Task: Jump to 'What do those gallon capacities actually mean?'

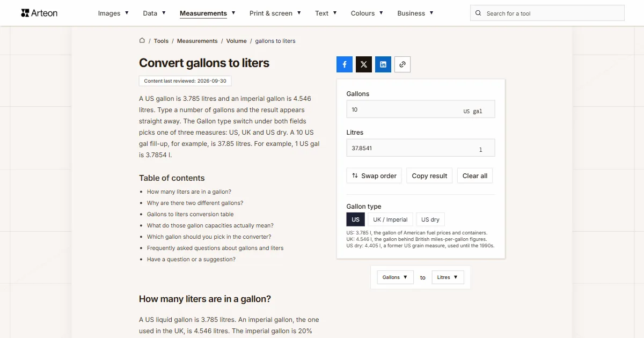Action: [x=210, y=225]
